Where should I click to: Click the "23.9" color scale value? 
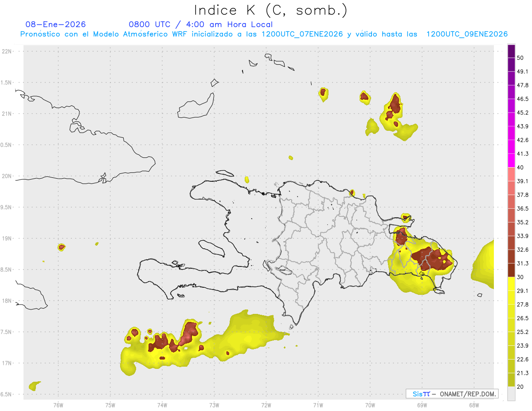pyautogui.click(x=523, y=346)
